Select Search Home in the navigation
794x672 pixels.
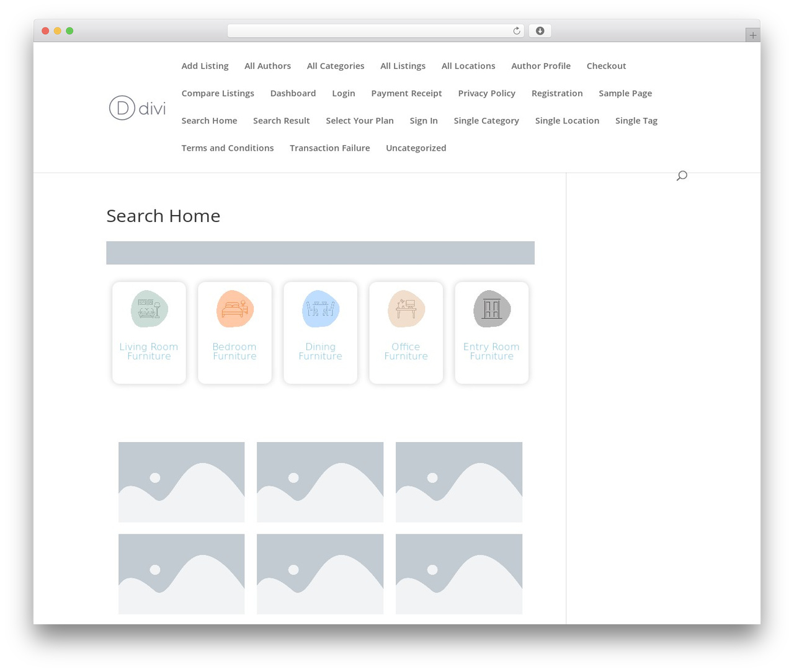[x=209, y=120]
